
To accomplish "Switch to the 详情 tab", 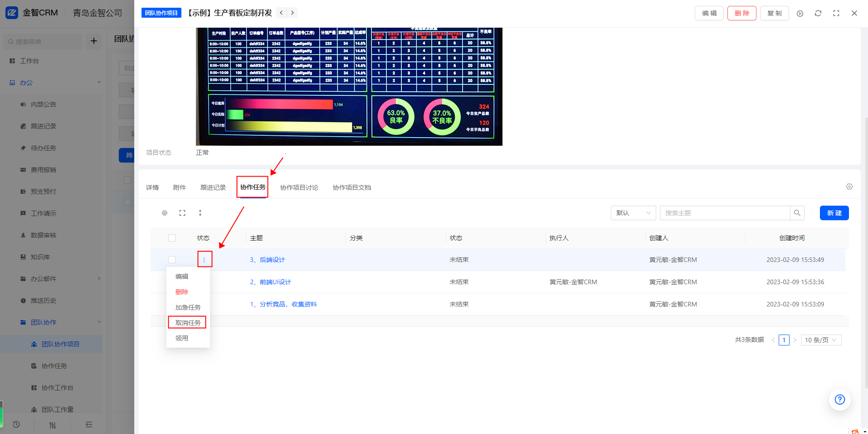I will click(x=152, y=187).
